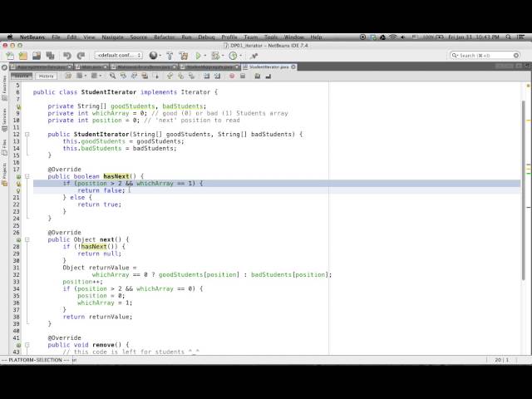532x399 pixels.
Task: Switch editor to History view
Action: click(x=47, y=76)
